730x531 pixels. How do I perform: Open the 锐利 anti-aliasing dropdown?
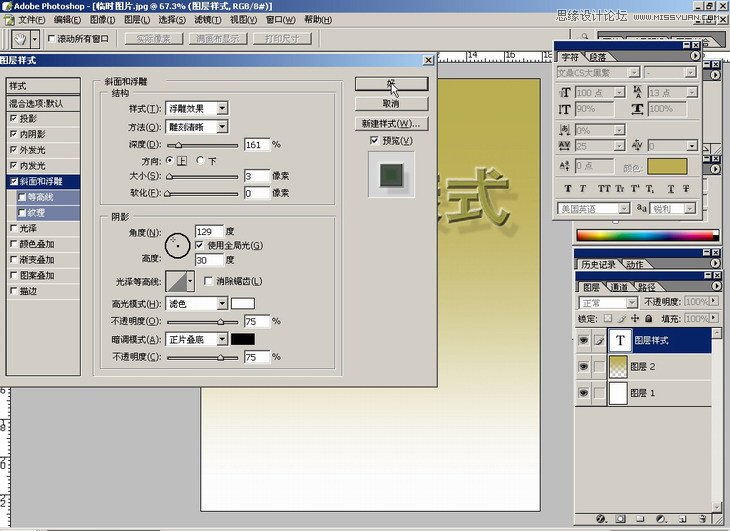click(690, 208)
